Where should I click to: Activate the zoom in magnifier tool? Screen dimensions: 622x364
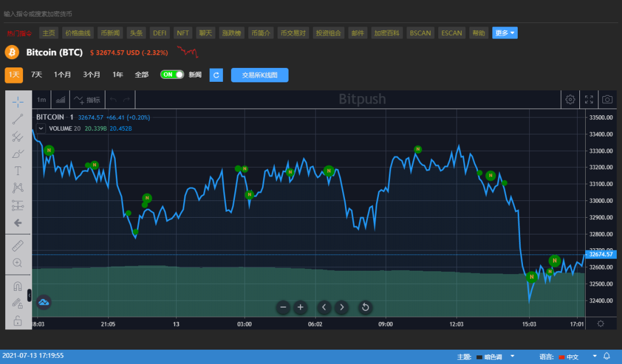[x=17, y=263]
